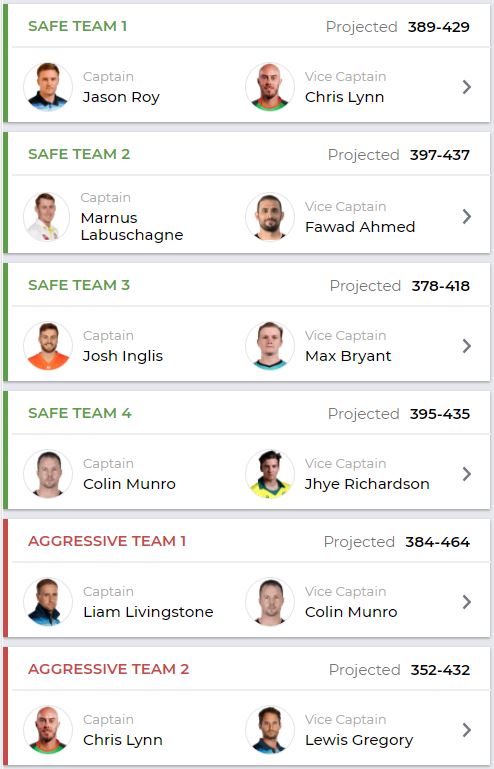Viewport: 494px width, 769px height.
Task: Open Max Bryant player photo
Action: coord(270,346)
